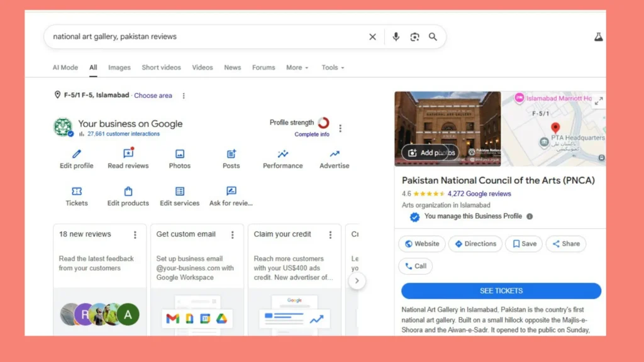Expand the Tools dropdown
The height and width of the screenshot is (362, 644).
coord(333,68)
